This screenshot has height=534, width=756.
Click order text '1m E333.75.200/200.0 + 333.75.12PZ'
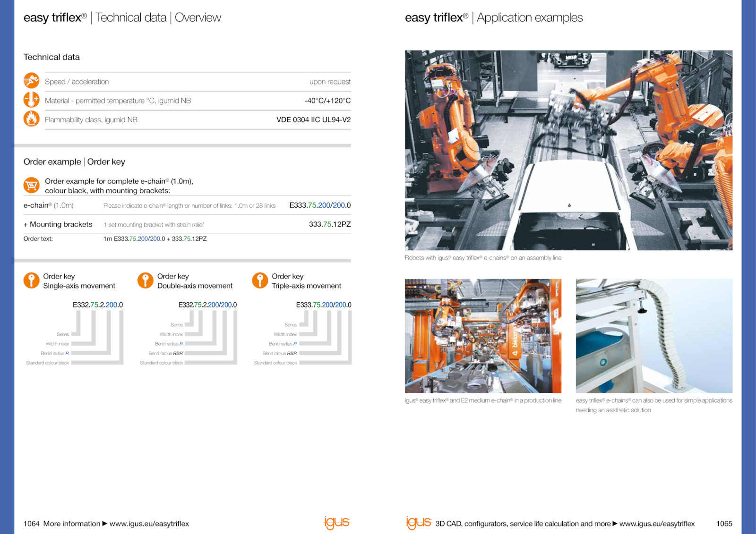pos(155,238)
